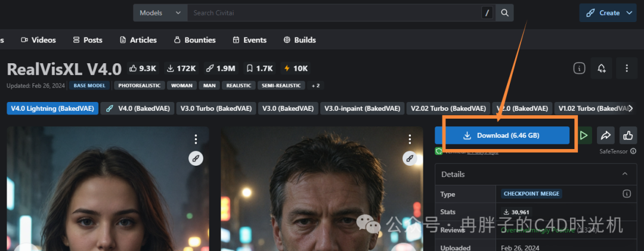Screen dimensions: 644x251
Task: Open three-dot menu on man image
Action: (x=410, y=140)
